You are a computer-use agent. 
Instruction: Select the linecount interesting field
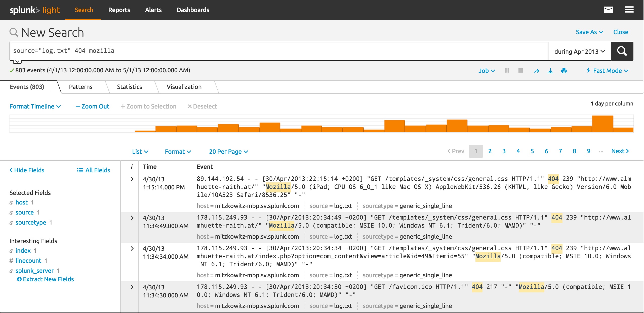click(28, 260)
